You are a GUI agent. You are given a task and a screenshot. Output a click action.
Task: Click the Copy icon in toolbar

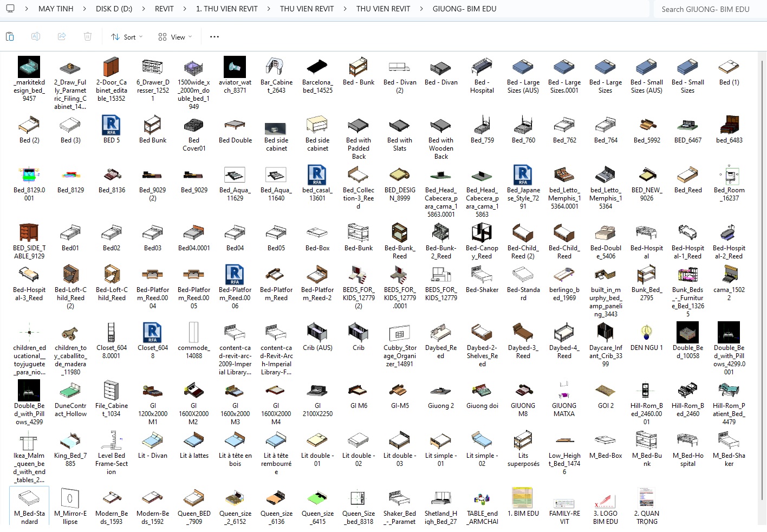[x=10, y=37]
